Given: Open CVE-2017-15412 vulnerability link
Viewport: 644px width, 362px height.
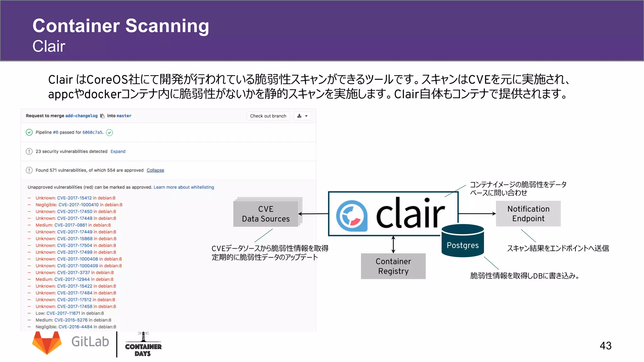Looking at the screenshot, I should pos(75,198).
